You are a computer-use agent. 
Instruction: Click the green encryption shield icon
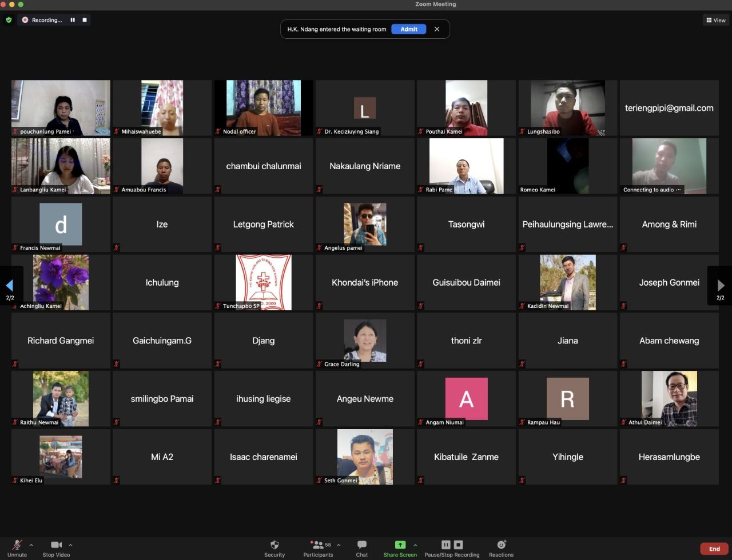point(9,20)
